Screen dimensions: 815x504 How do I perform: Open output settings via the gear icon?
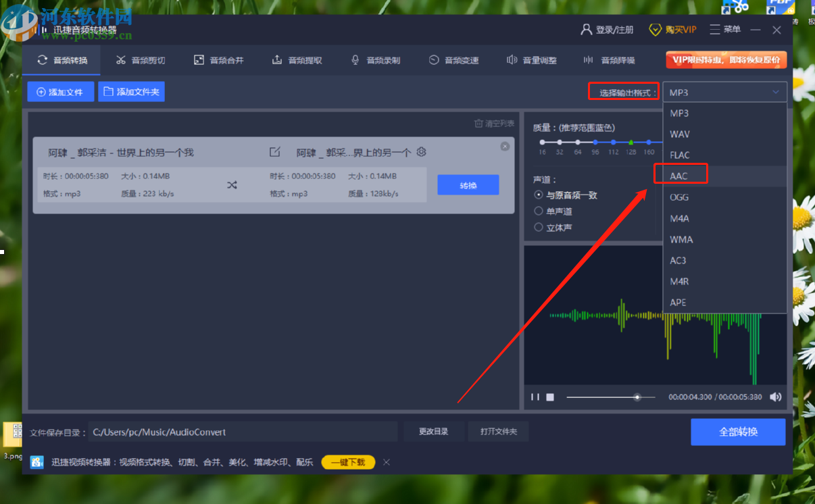[x=421, y=153]
